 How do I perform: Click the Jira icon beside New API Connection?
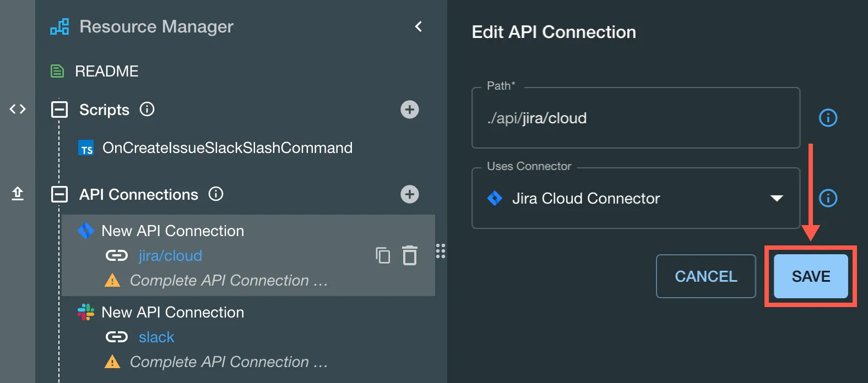(86, 231)
